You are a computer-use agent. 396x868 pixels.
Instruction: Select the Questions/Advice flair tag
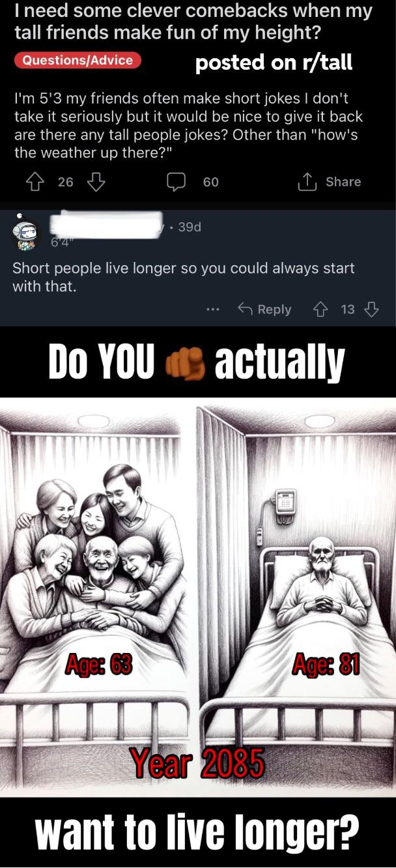[x=78, y=61]
